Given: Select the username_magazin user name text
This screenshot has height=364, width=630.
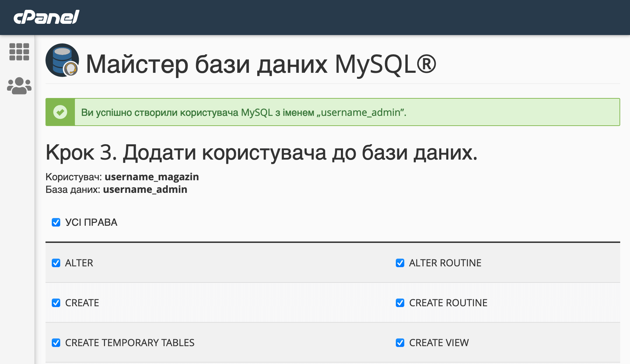Looking at the screenshot, I should pyautogui.click(x=152, y=177).
